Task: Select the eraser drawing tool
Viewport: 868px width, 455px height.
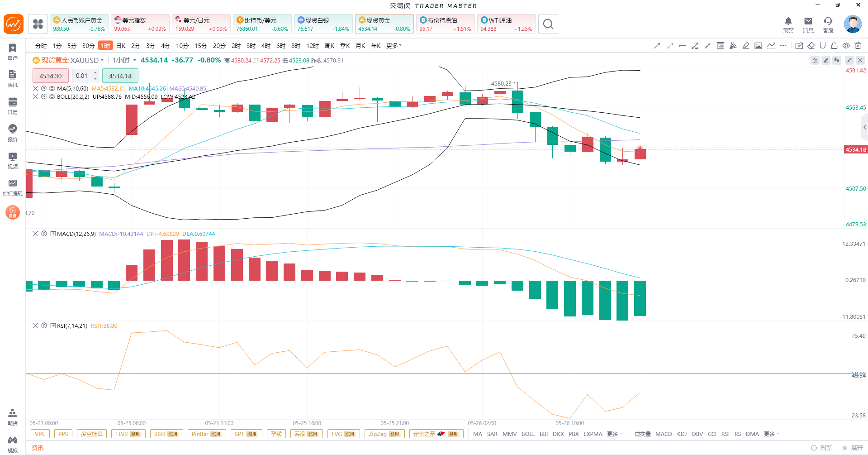Action: tap(811, 46)
